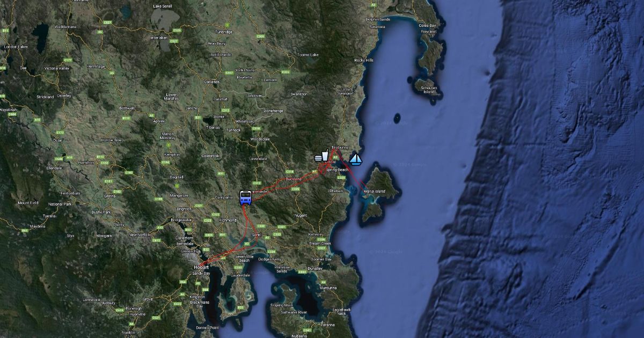Viewport: 644px width, 338px height.
Task: Click the Woodsdale label
Action: [x=260, y=139]
